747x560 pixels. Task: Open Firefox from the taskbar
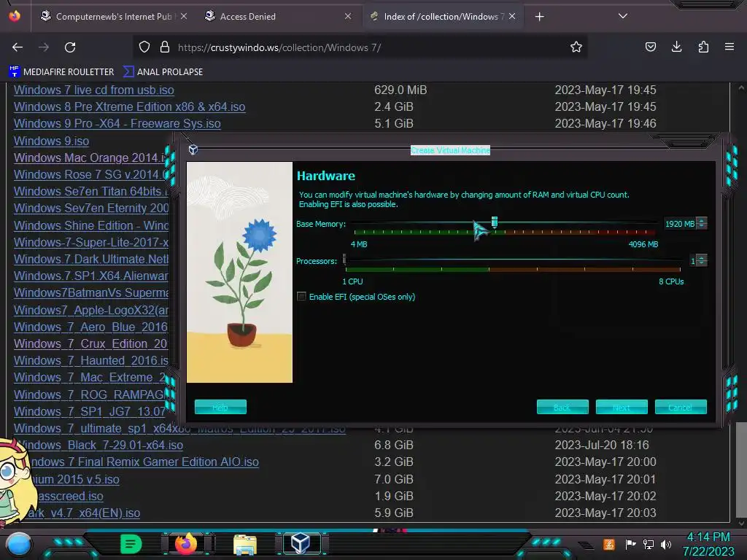(186, 544)
